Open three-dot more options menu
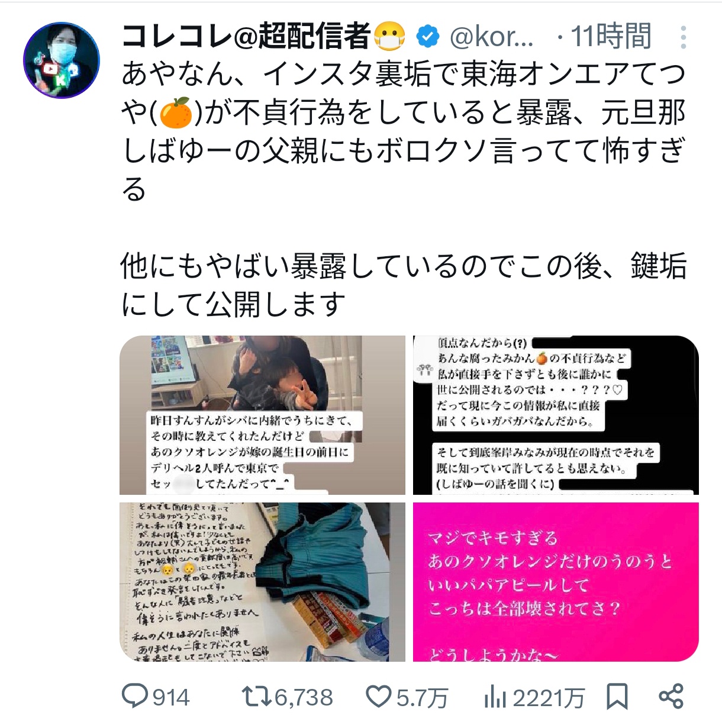 684,37
